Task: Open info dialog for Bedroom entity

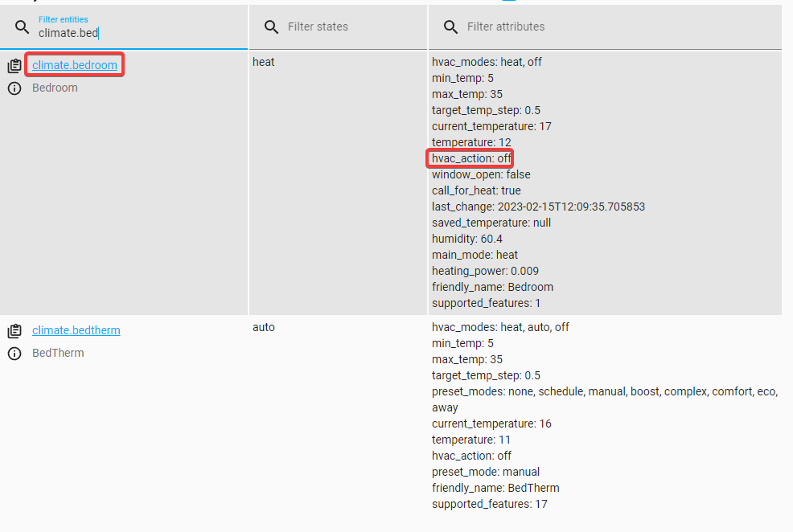Action: pyautogui.click(x=14, y=88)
